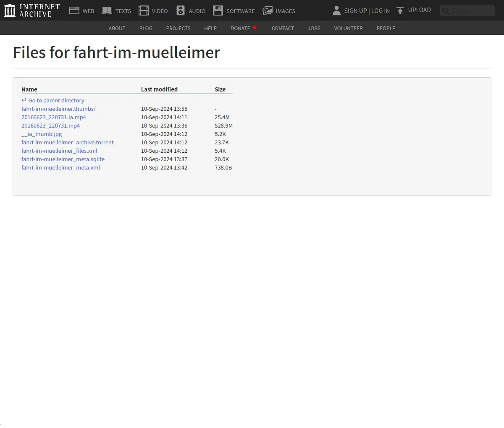This screenshot has height=428, width=504.
Task: Go to parent directory link
Action: [56, 100]
